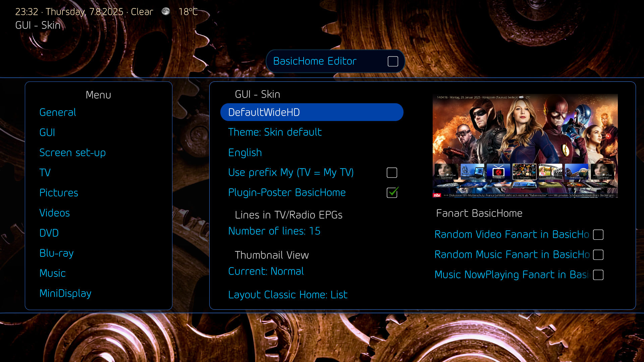Toggle the Random Music Fanart checkbox
This screenshot has height=362, width=644.
598,255
